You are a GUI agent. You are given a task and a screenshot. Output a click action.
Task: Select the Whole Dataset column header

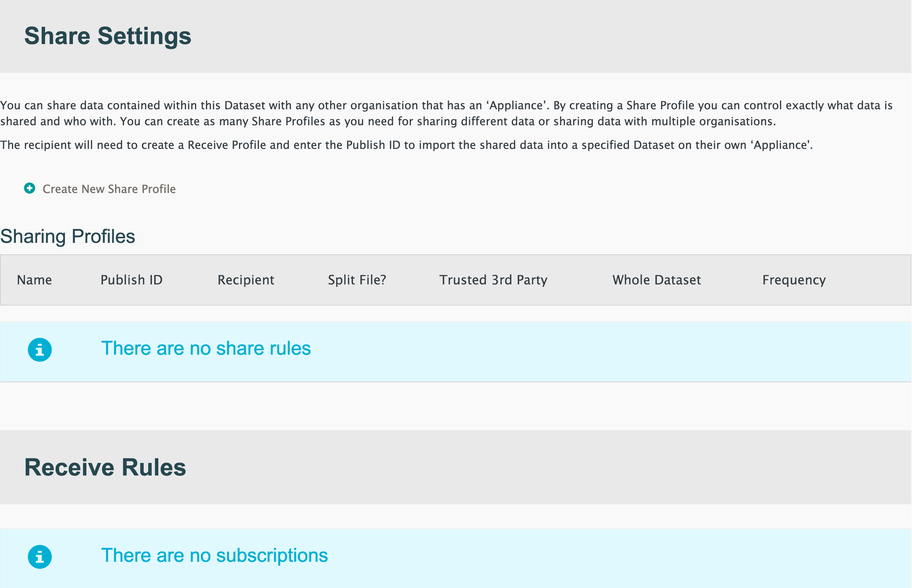(x=656, y=280)
